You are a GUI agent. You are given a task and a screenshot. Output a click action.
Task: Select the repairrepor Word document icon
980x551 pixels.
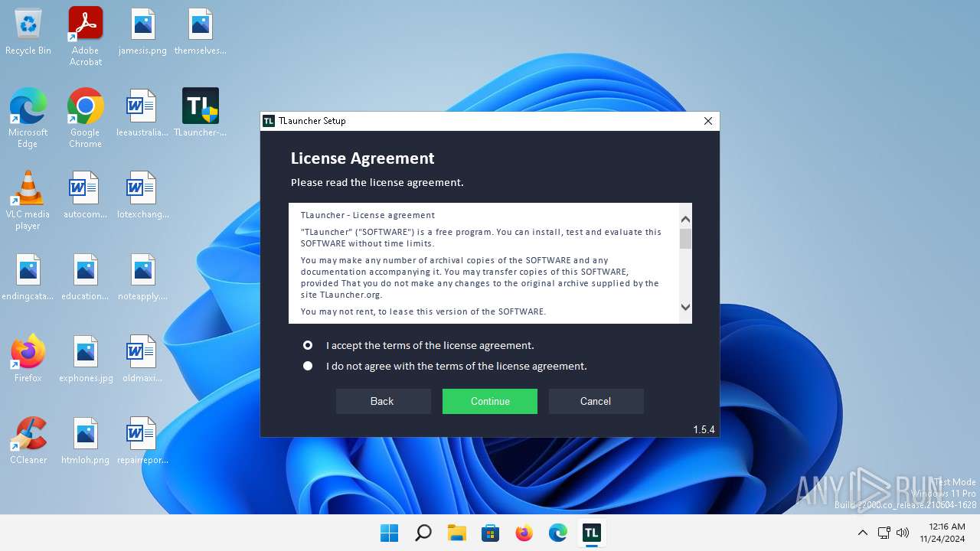click(x=143, y=440)
